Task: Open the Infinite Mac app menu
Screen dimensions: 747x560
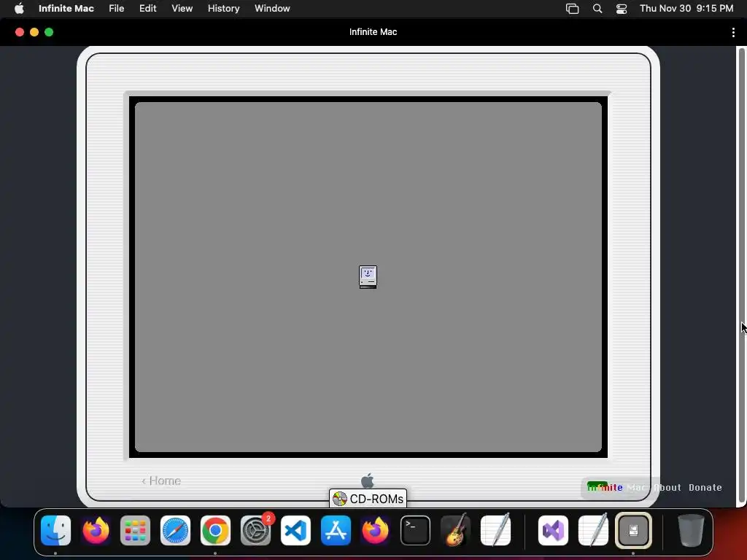Action: [x=66, y=8]
